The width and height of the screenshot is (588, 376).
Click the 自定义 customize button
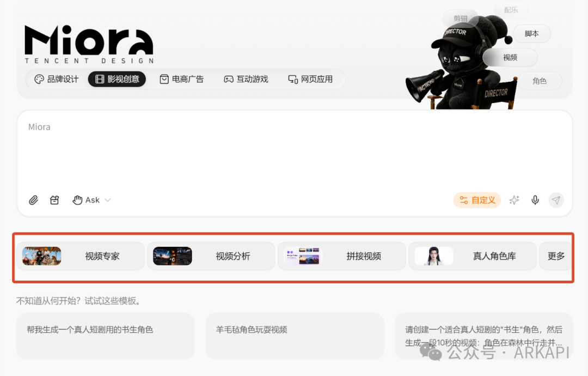pos(477,200)
